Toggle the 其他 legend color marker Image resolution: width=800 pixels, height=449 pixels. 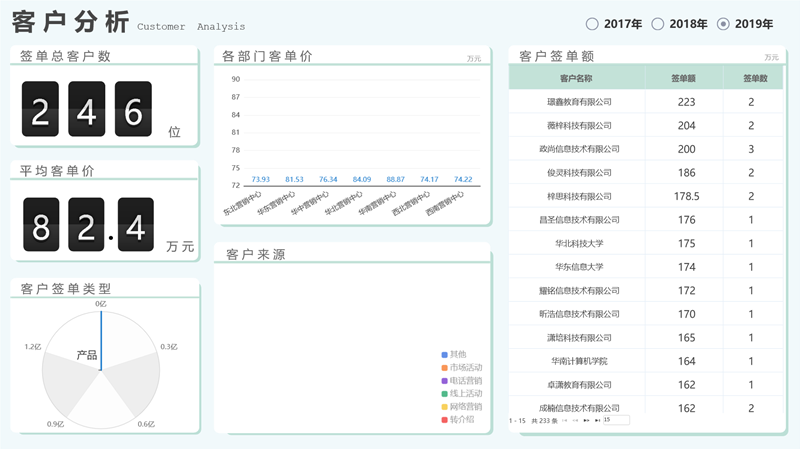444,355
